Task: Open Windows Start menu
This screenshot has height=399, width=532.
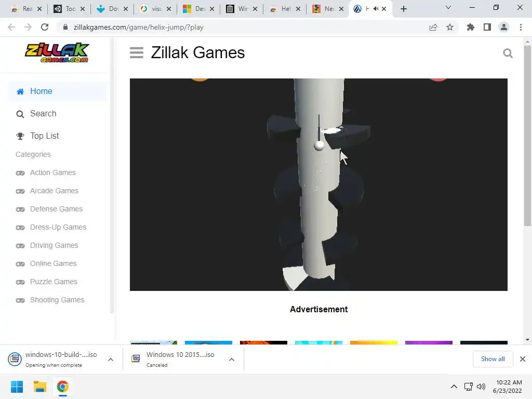Action: [17, 387]
